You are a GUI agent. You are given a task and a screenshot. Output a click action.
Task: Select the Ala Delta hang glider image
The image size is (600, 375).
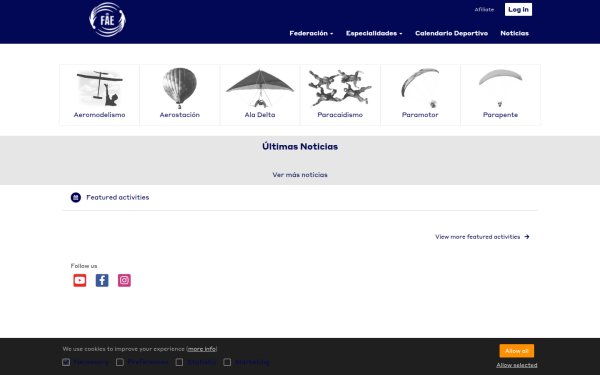[x=260, y=88]
